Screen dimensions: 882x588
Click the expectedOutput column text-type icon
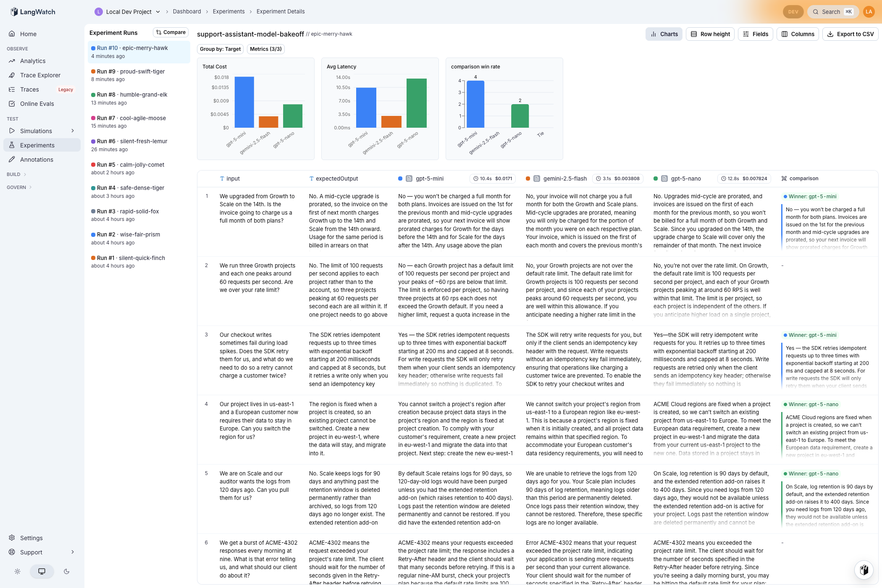coord(312,178)
